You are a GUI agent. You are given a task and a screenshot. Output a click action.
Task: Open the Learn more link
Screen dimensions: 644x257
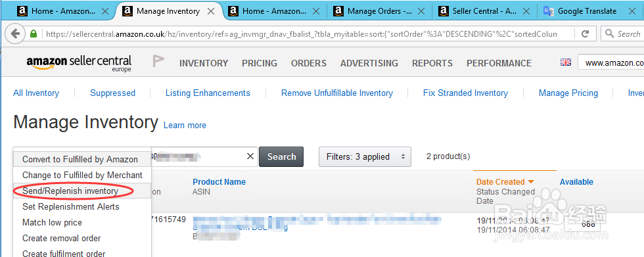[185, 126]
